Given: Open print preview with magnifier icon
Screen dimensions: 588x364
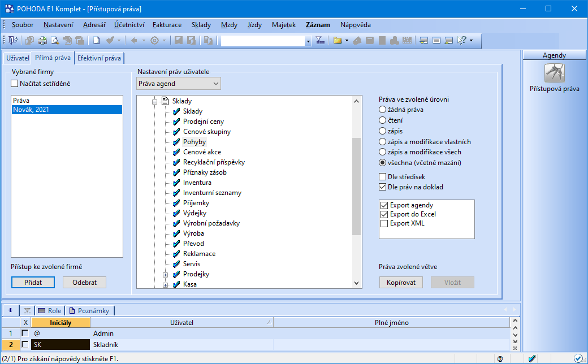Looking at the screenshot, I should (x=55, y=40).
